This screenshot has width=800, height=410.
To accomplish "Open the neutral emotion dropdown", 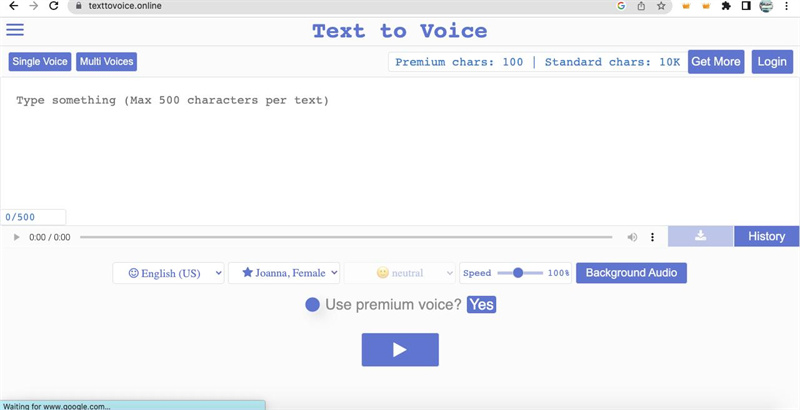I will pos(399,273).
